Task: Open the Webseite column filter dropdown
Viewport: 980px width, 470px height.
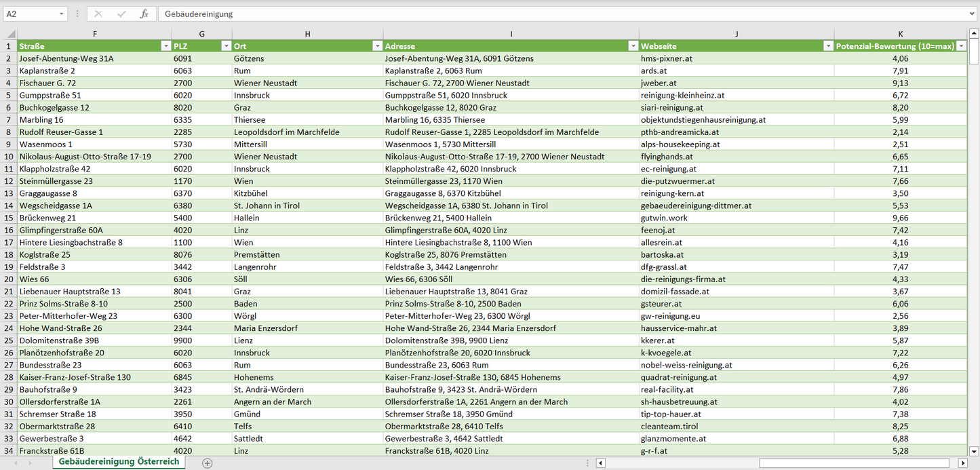Action: pos(828,46)
